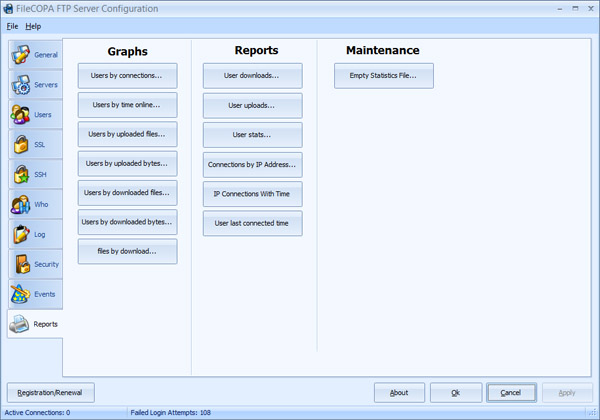Open IP Connections With Time report
This screenshot has width=600, height=420.
coord(253,194)
